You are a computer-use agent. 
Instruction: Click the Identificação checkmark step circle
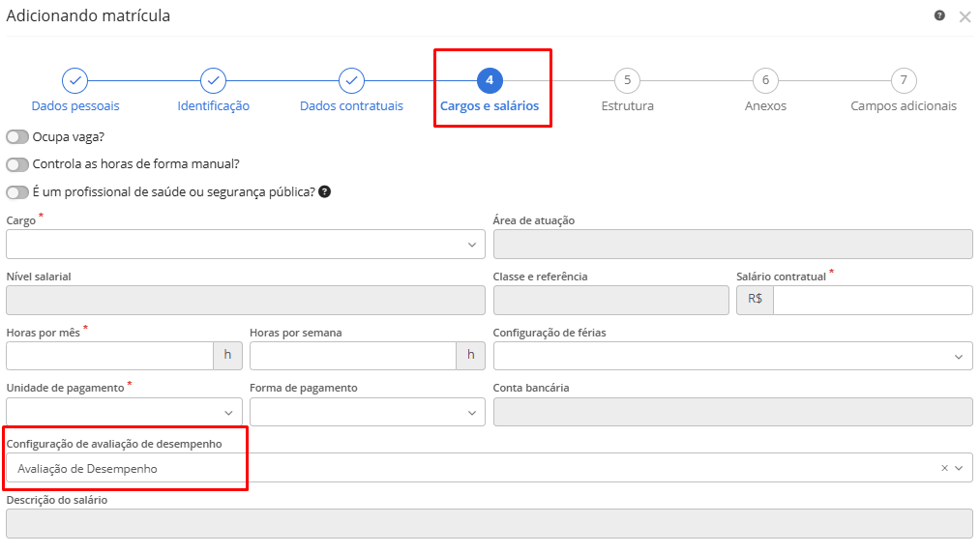click(214, 80)
